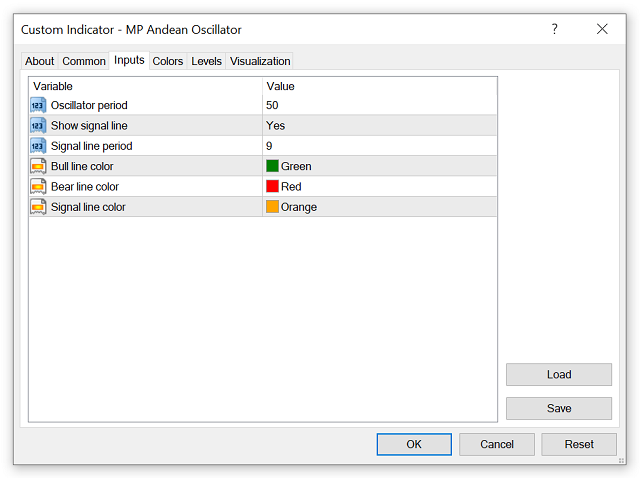Image resolution: width=640 pixels, height=480 pixels.
Task: Go to the Levels tab
Action: click(206, 61)
